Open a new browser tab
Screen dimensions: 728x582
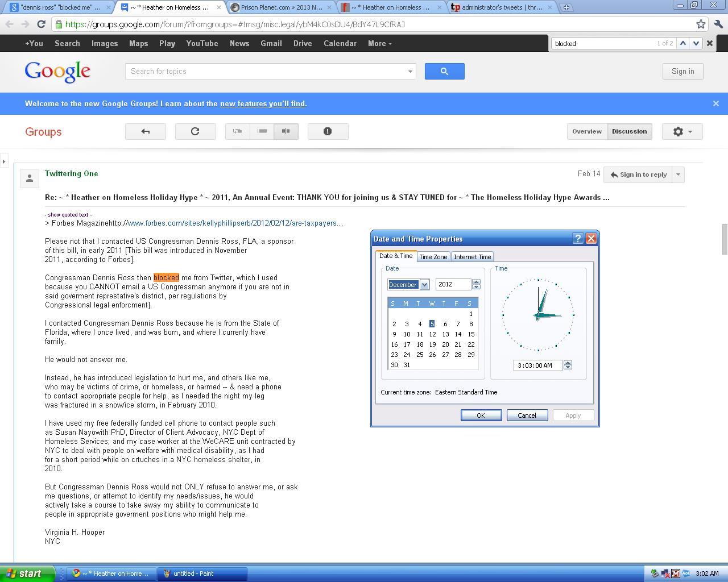(566, 7)
